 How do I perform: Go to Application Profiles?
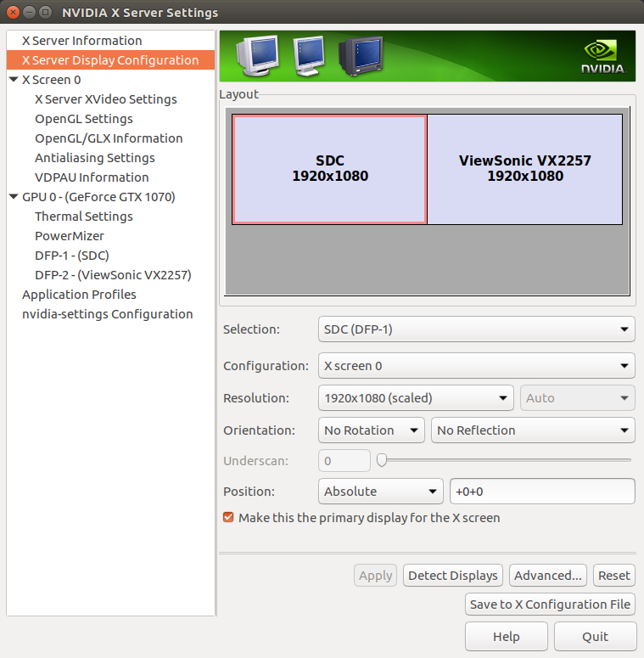point(79,294)
